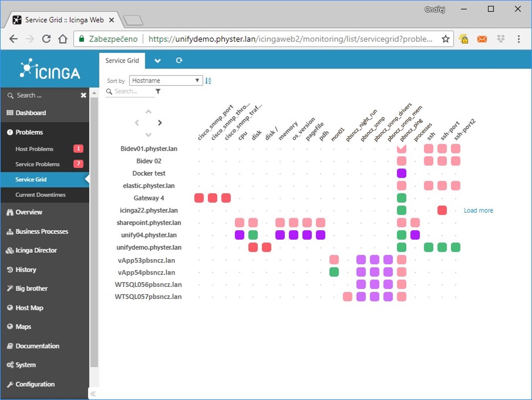Screen dimensions: 532x400
Task: Click vApp54pbsncz green mon01 cell
Action: pos(334,272)
